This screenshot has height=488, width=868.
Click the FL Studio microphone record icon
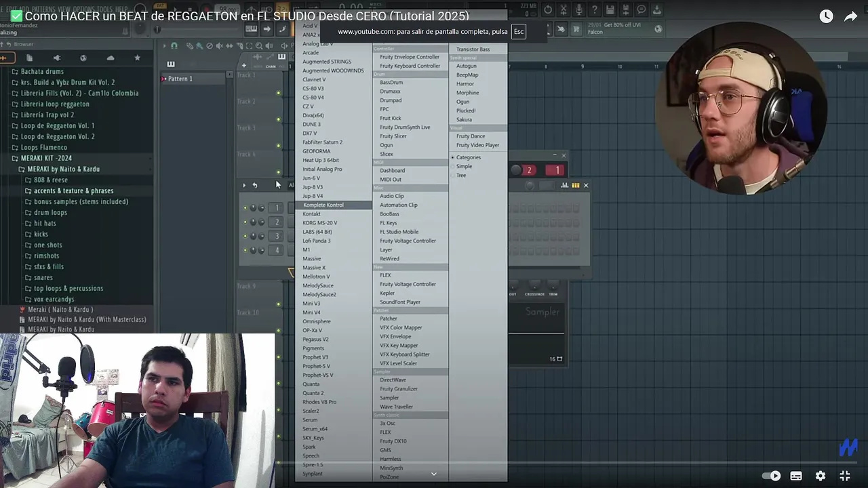(578, 9)
